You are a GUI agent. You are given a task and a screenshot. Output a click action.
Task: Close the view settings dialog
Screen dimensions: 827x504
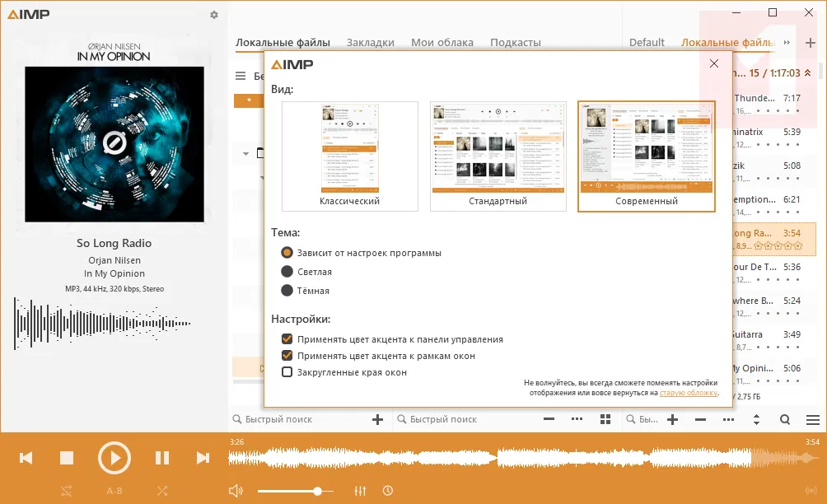click(714, 63)
